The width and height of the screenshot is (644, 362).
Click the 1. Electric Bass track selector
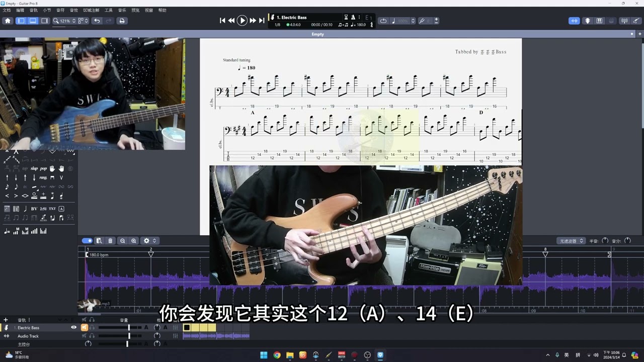(x=292, y=17)
